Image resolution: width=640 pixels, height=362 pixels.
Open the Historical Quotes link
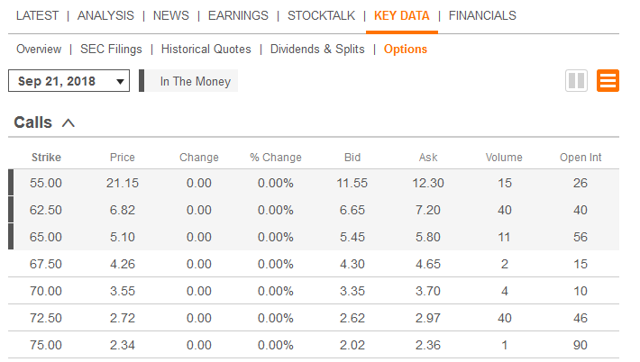pyautogui.click(x=206, y=49)
